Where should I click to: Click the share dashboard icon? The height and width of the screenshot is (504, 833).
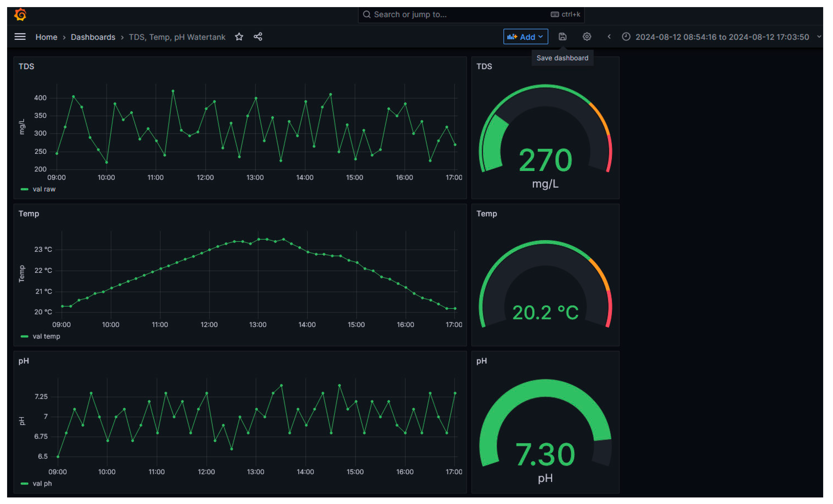(x=258, y=37)
